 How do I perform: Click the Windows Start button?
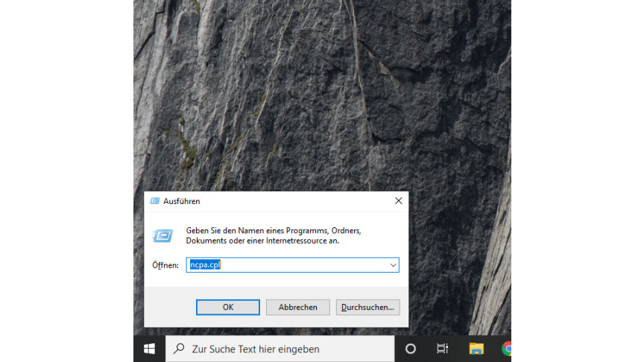click(x=149, y=349)
